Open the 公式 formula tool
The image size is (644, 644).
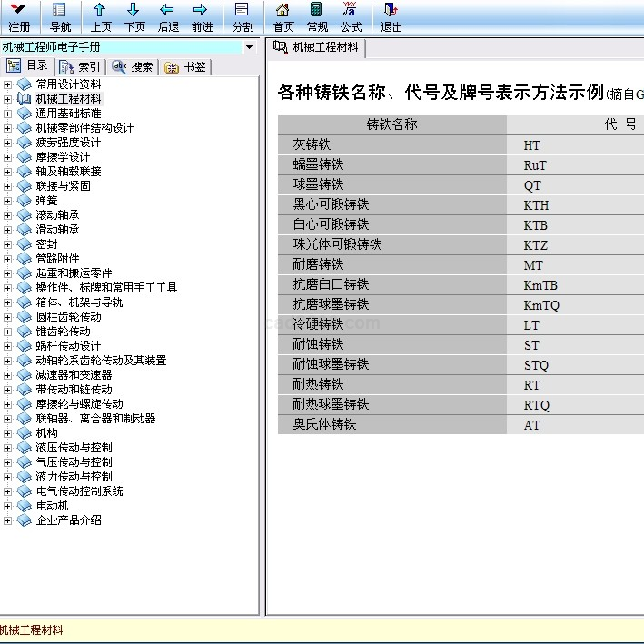pyautogui.click(x=351, y=16)
